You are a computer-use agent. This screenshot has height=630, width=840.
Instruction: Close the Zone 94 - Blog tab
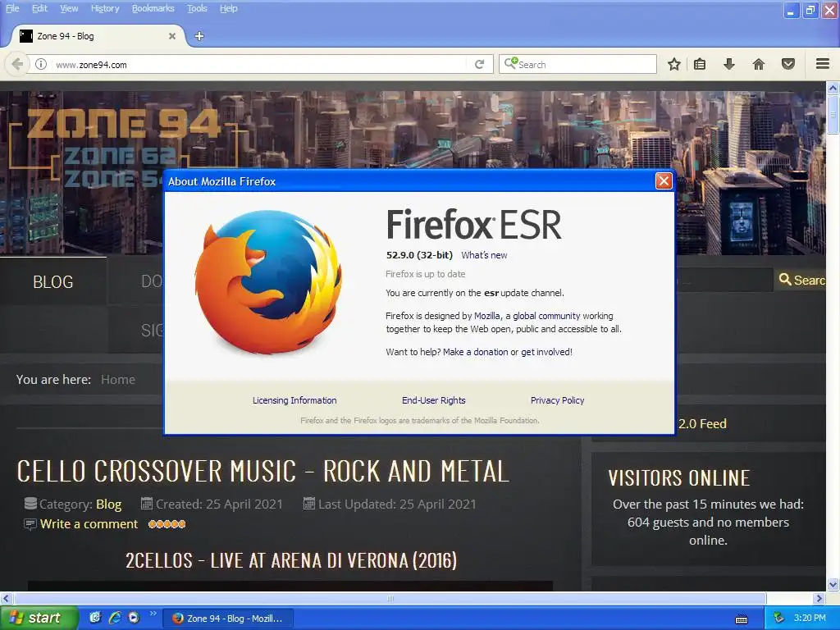pyautogui.click(x=172, y=36)
